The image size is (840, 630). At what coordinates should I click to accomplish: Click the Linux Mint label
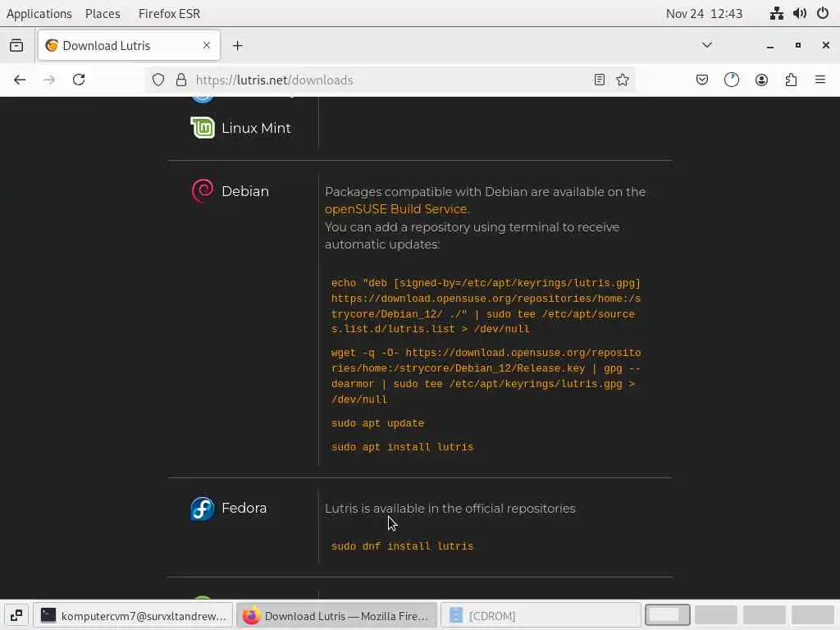256,128
